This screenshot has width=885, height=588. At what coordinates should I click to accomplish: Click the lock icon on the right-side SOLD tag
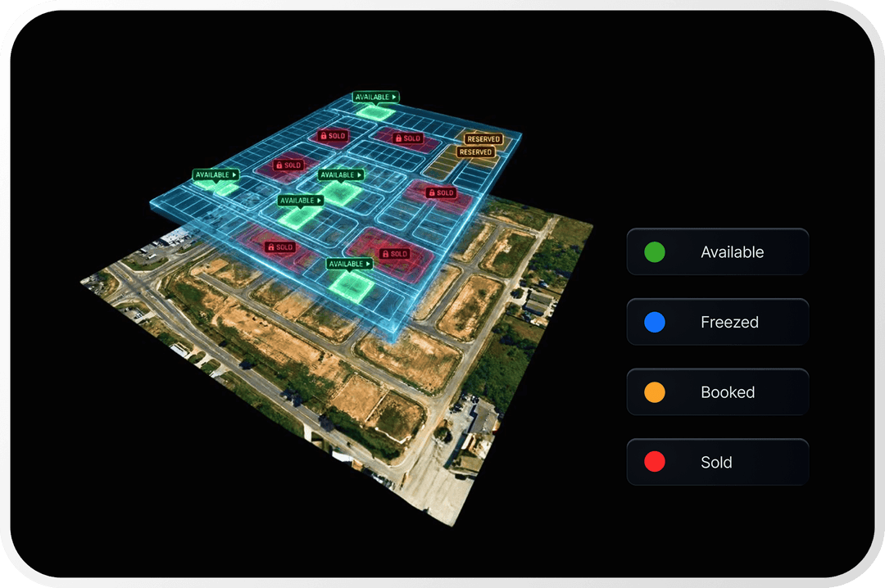[x=432, y=192]
